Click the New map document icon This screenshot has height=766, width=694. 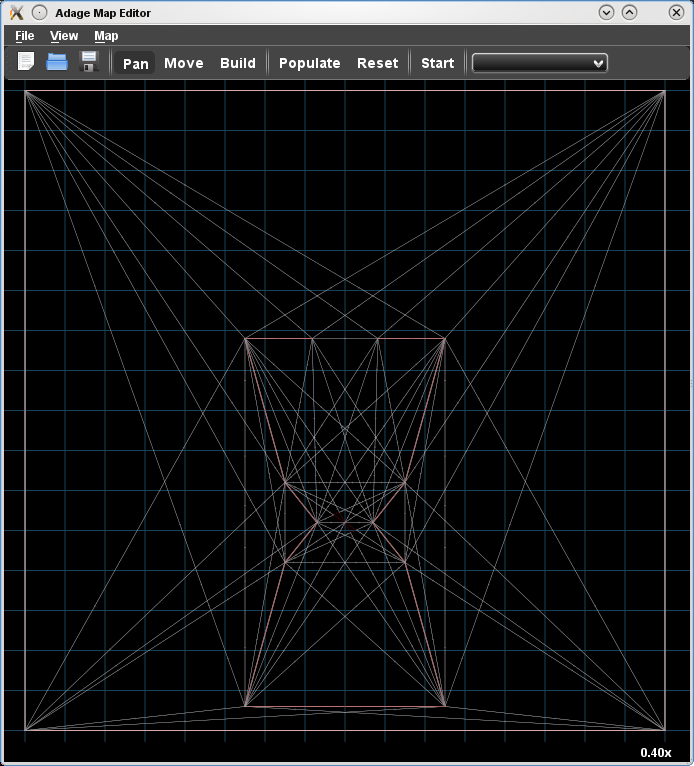(x=26, y=62)
